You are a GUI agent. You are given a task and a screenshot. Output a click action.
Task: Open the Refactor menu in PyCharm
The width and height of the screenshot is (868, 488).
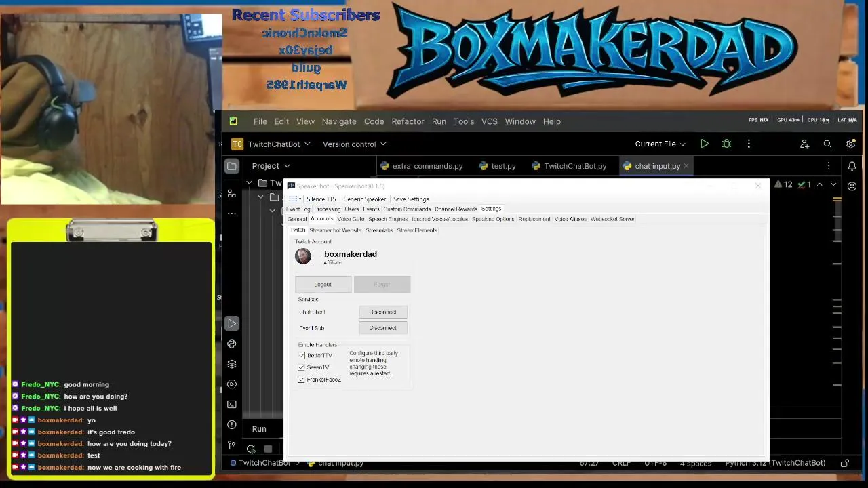(408, 121)
